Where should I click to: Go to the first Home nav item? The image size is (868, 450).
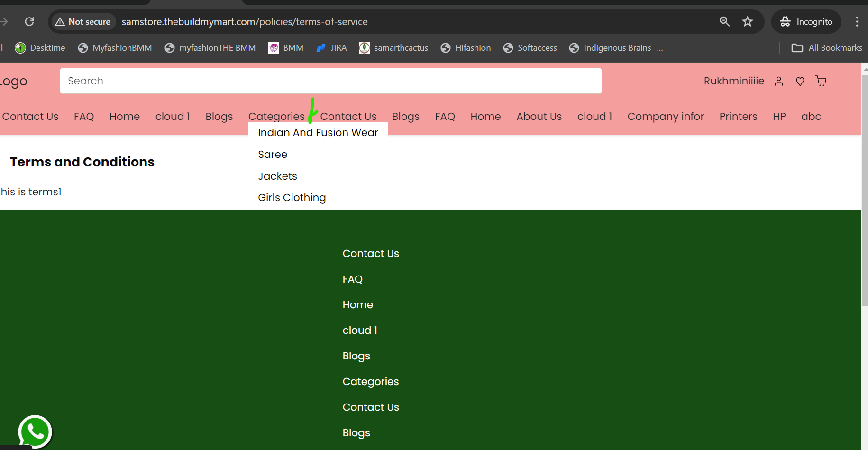[x=125, y=117]
